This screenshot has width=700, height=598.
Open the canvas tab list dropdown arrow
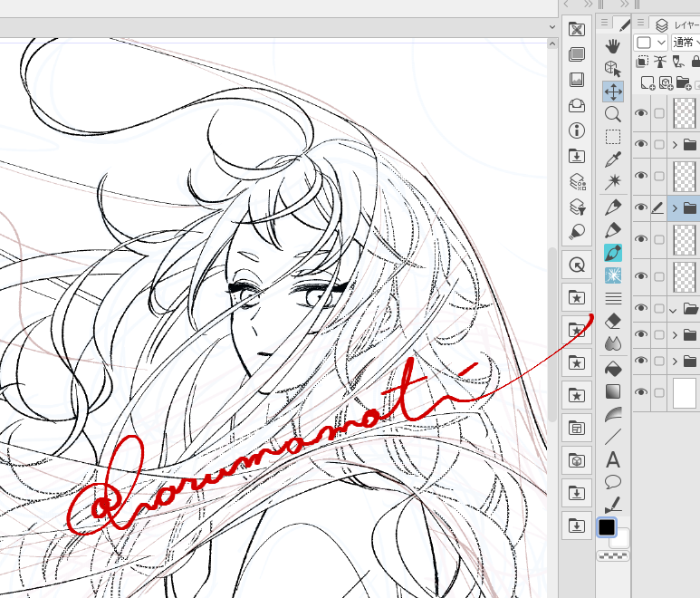point(552,27)
